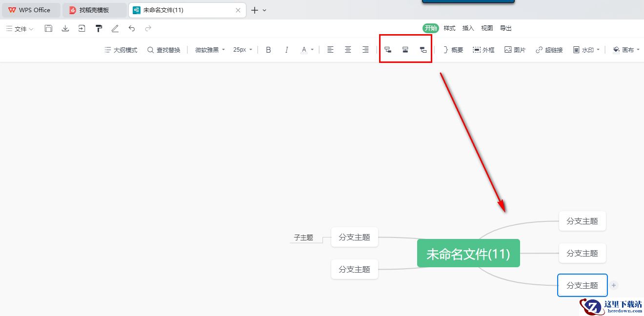Switch to the 样式 tab
Viewport: 644px width, 316px height.
[449, 28]
